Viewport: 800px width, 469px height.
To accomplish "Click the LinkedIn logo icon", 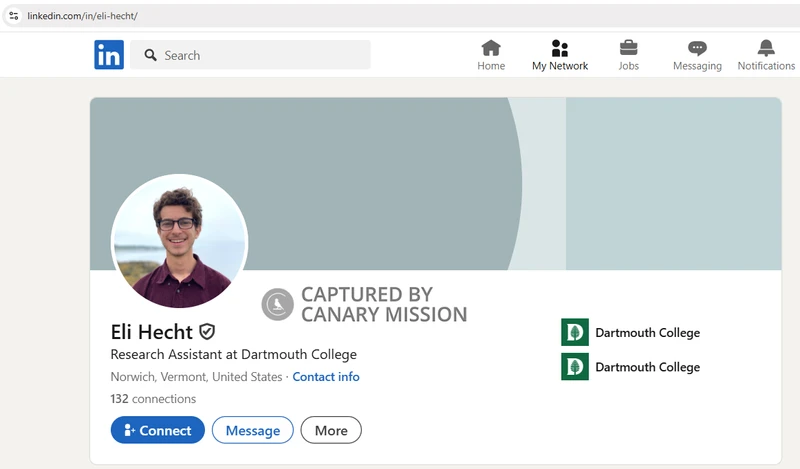I will click(109, 55).
